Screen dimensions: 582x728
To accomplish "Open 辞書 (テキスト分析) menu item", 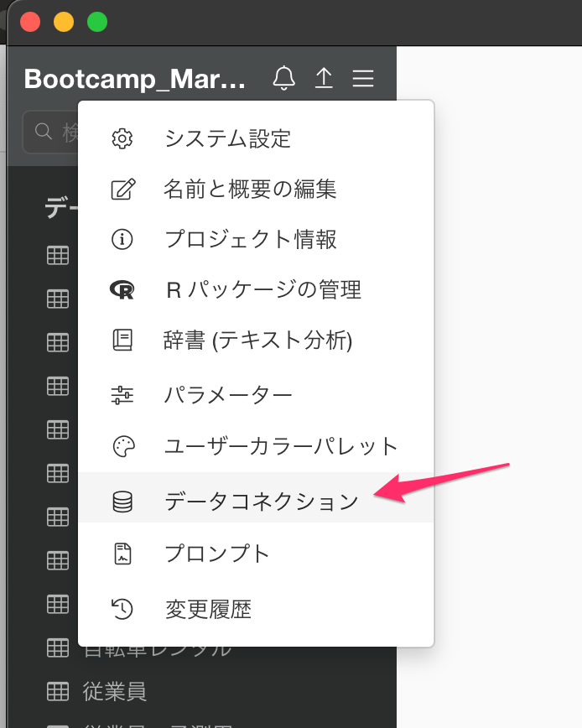I will pyautogui.click(x=256, y=340).
